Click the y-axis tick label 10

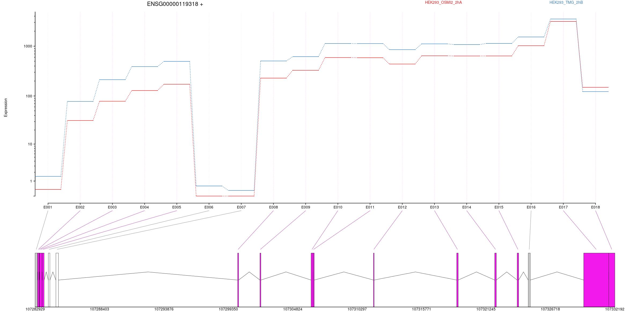tap(30, 144)
